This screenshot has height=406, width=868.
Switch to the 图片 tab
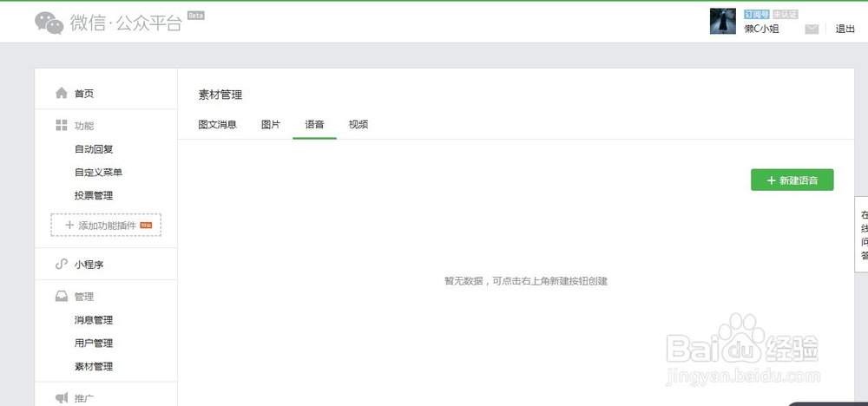[271, 124]
